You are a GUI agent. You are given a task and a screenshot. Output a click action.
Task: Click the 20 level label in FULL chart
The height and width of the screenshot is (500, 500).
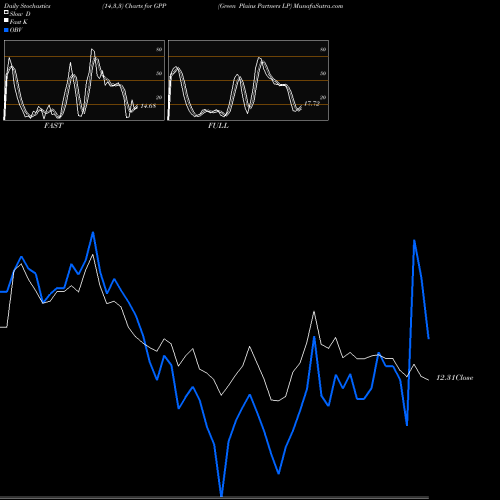(x=323, y=97)
